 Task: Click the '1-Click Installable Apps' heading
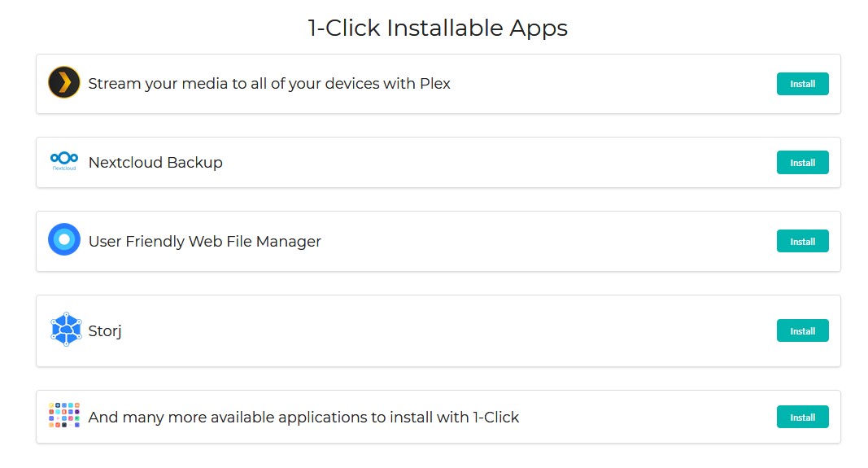(x=438, y=28)
